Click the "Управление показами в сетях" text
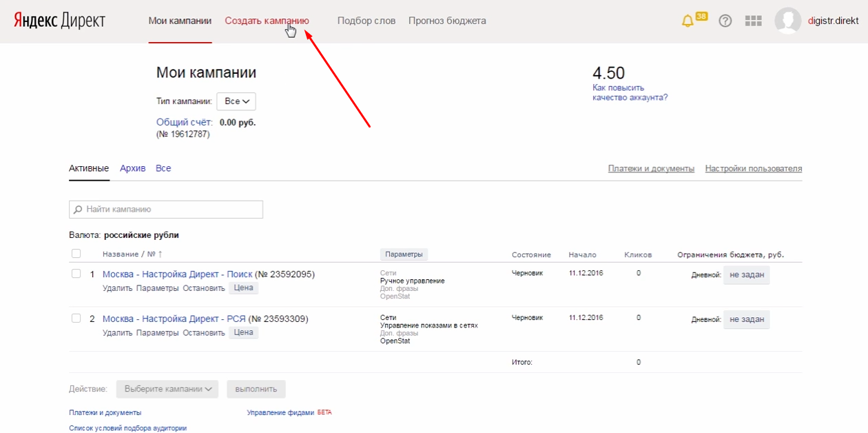This screenshot has height=433, width=868. coord(429,325)
